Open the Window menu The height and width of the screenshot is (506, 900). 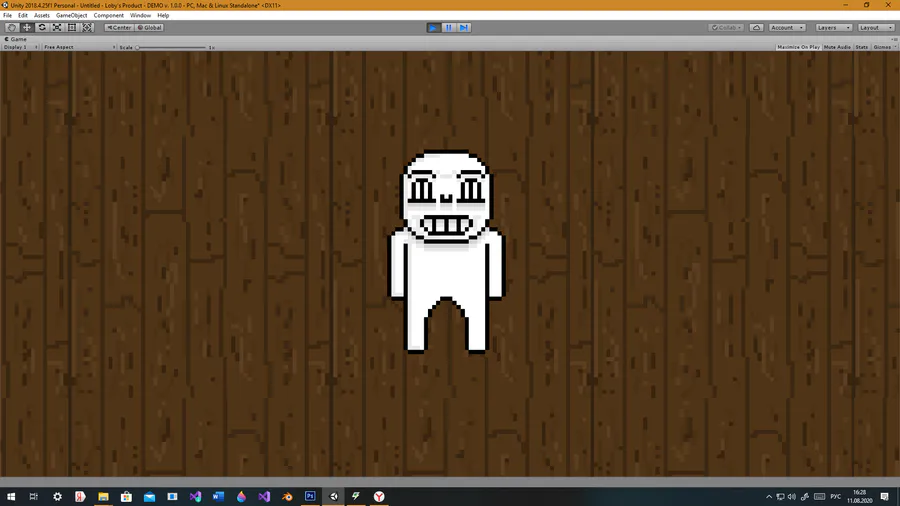(140, 15)
